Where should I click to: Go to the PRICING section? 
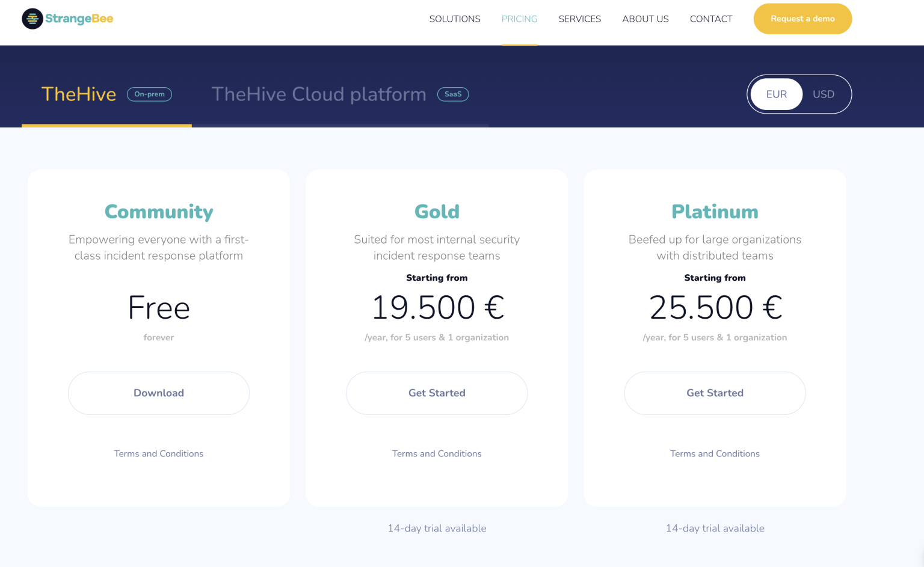pyautogui.click(x=519, y=19)
